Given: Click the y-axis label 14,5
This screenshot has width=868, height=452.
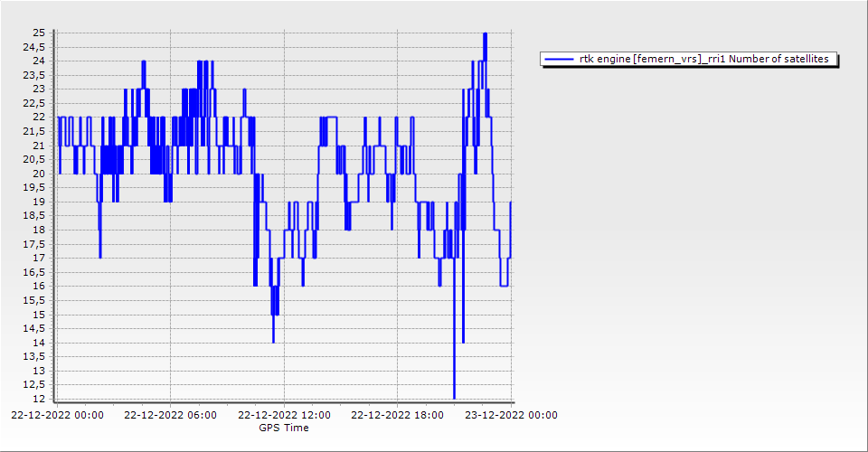Looking at the screenshot, I should pos(36,328).
